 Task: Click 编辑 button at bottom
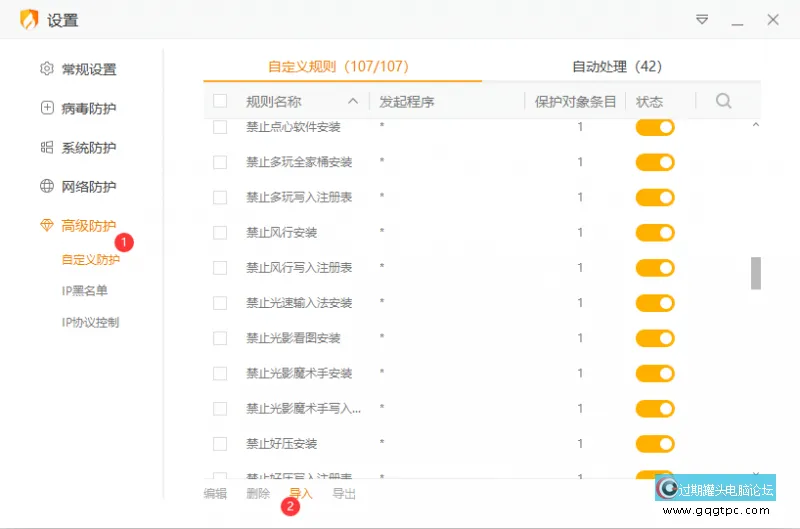pyautogui.click(x=215, y=493)
